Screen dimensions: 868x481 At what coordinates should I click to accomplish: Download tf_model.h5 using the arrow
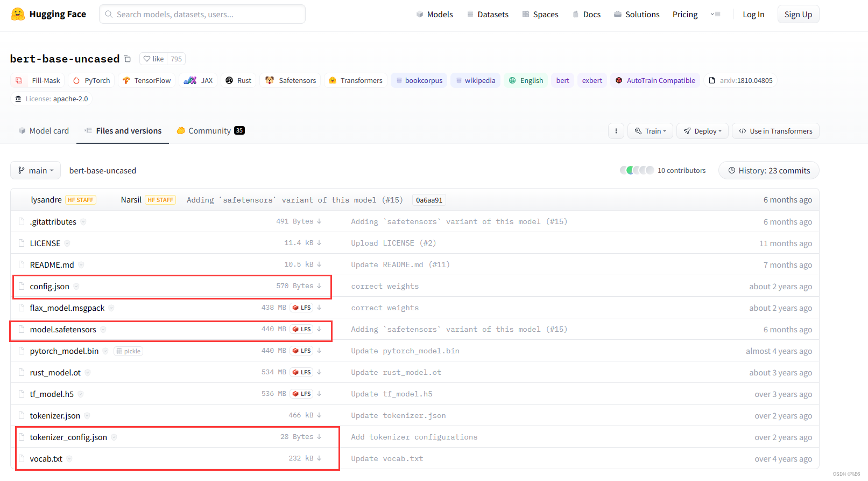(x=319, y=394)
